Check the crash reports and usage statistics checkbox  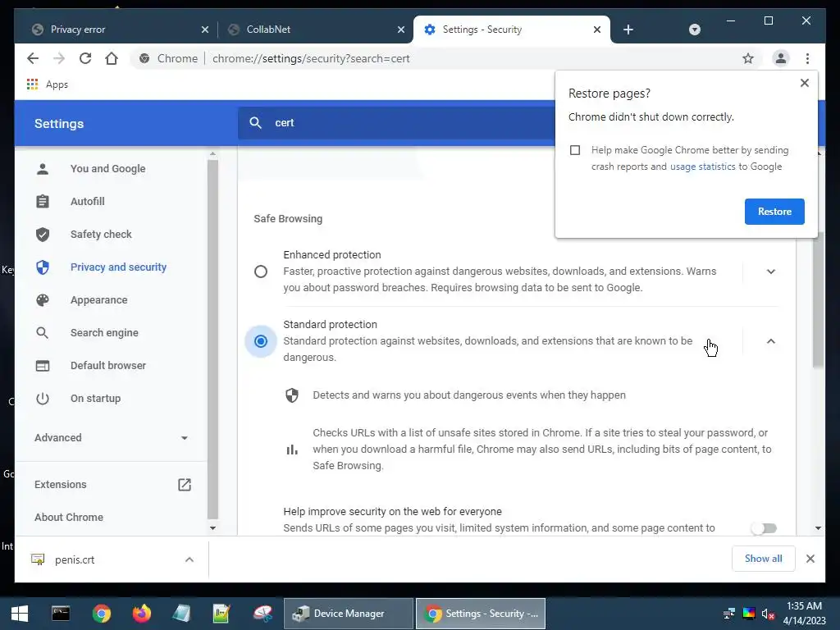coord(575,151)
